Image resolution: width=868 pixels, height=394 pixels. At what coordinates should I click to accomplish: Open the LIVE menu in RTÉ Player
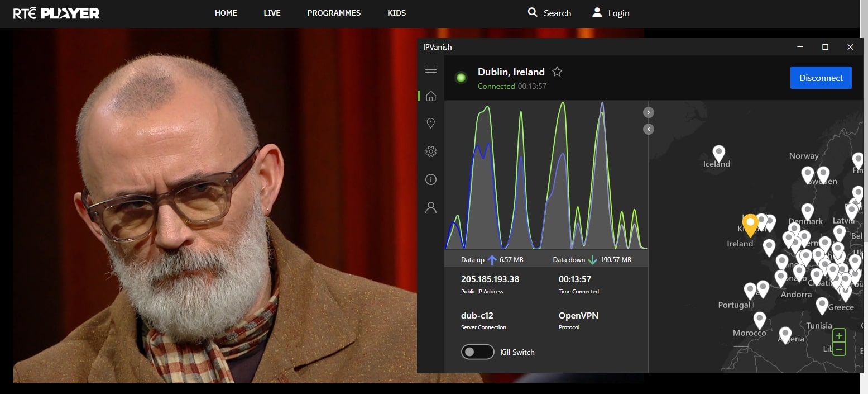[272, 13]
